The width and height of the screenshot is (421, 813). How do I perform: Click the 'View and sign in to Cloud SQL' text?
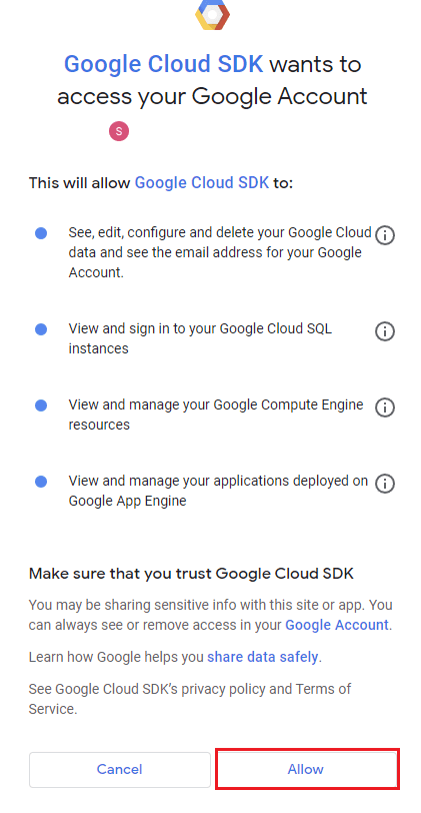pos(200,338)
